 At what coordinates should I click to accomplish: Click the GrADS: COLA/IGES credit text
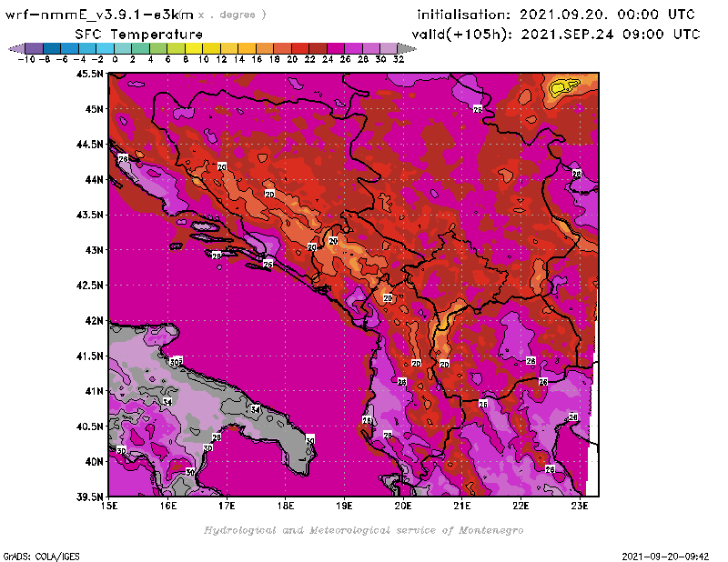pyautogui.click(x=41, y=557)
